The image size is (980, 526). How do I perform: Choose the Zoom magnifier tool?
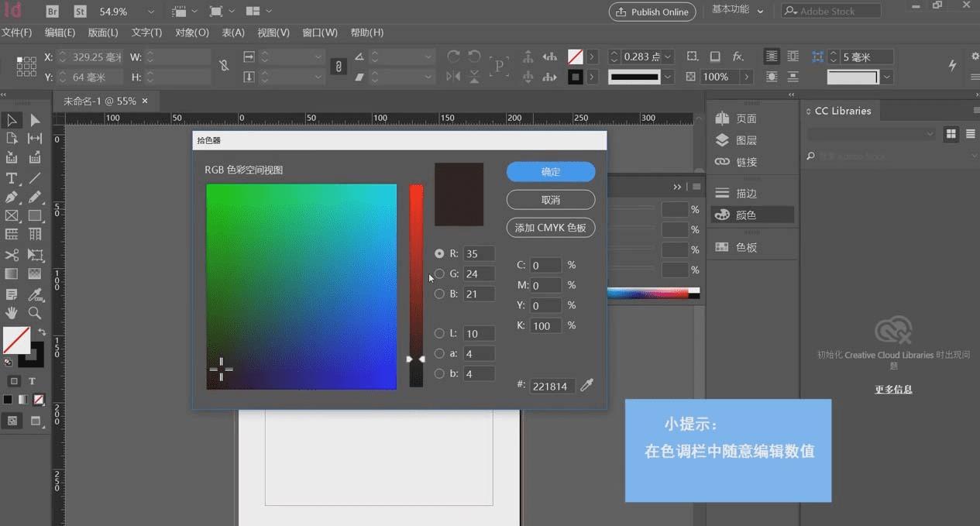pyautogui.click(x=35, y=313)
